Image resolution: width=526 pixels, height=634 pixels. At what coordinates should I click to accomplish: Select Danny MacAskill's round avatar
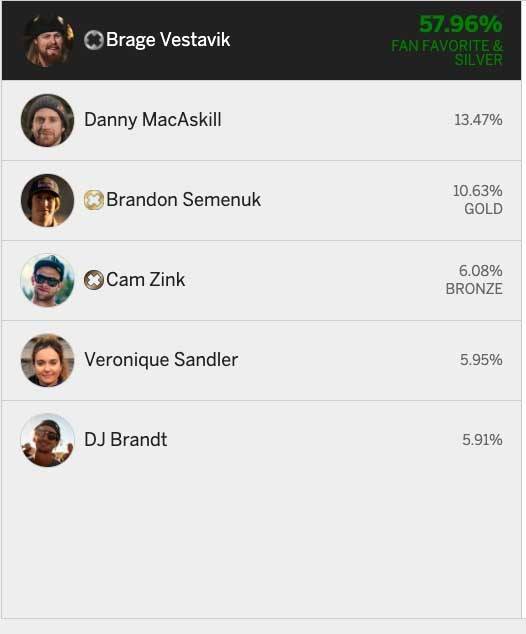48,120
